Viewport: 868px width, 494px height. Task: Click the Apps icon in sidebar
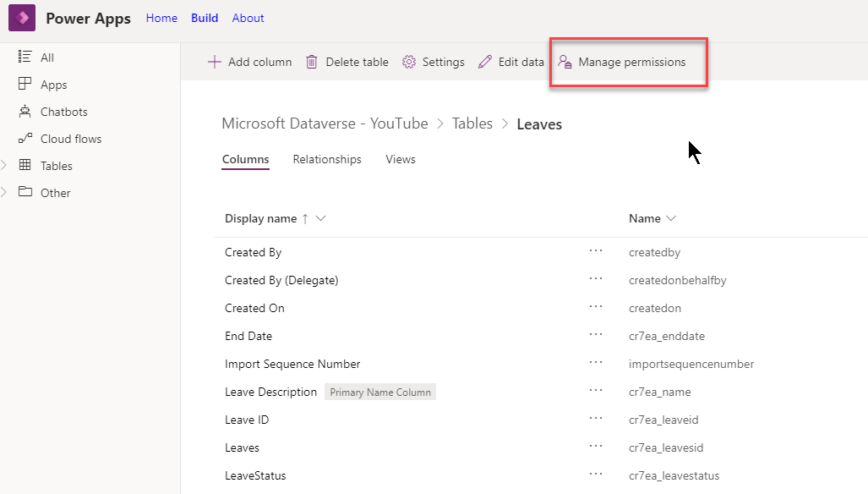coord(25,84)
